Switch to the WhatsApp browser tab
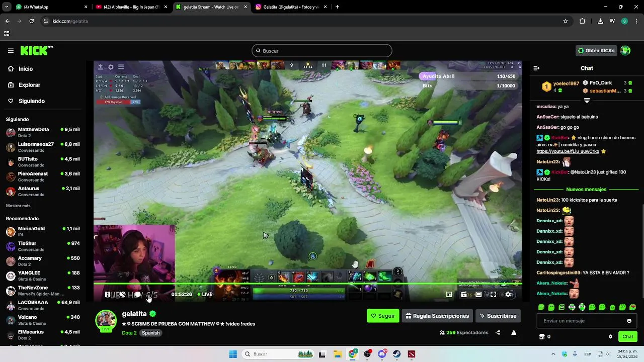This screenshot has height=362, width=644. tap(52, 7)
